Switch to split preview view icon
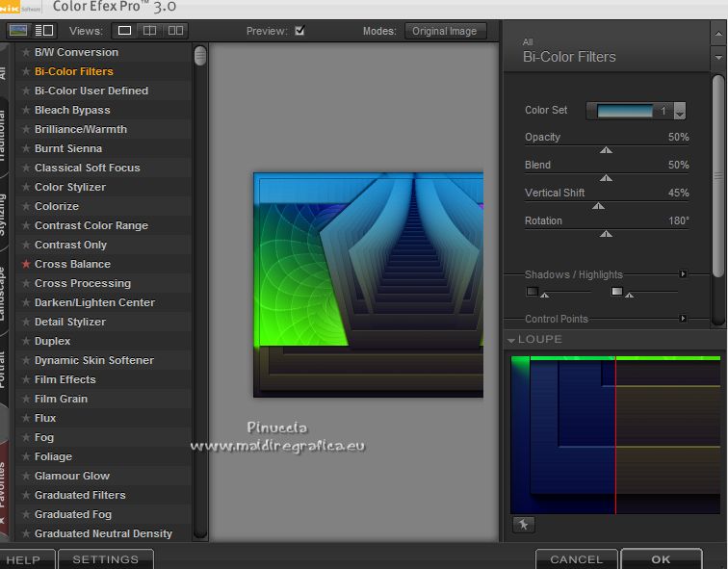The height and width of the screenshot is (569, 728). [149, 31]
